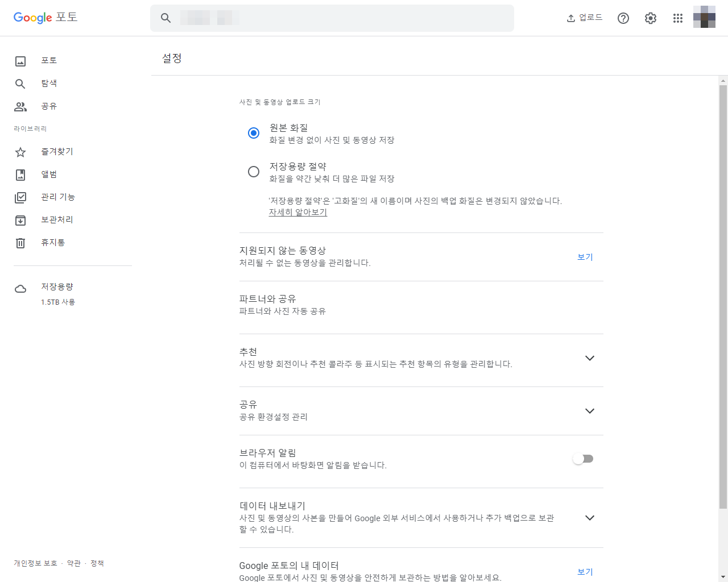Click the 데이터 내보내기 title text

point(272,506)
